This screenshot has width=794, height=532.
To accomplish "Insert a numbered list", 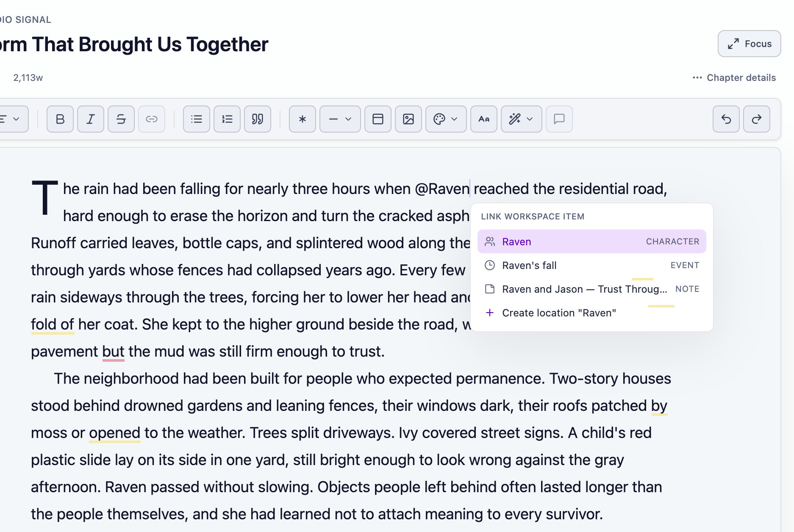I will coord(227,119).
